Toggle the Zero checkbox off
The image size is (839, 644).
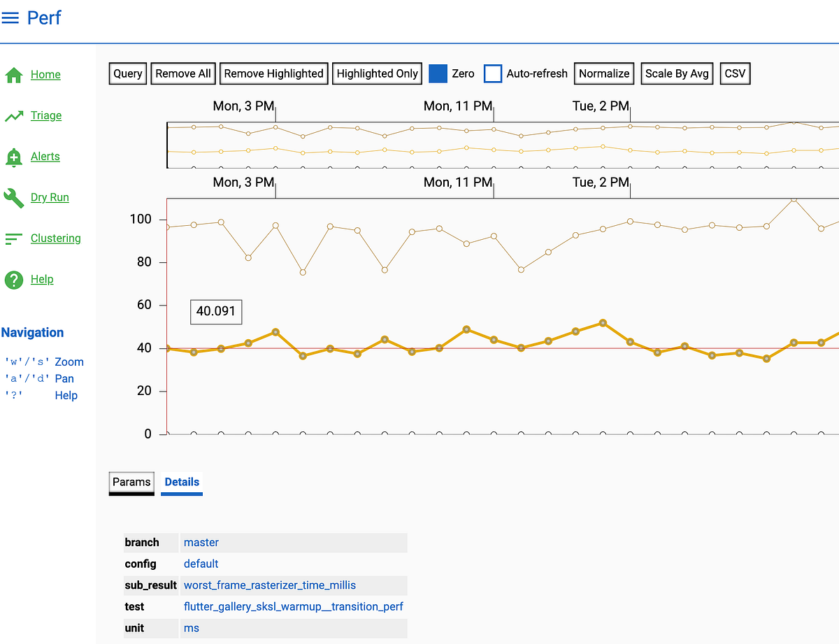(x=437, y=73)
